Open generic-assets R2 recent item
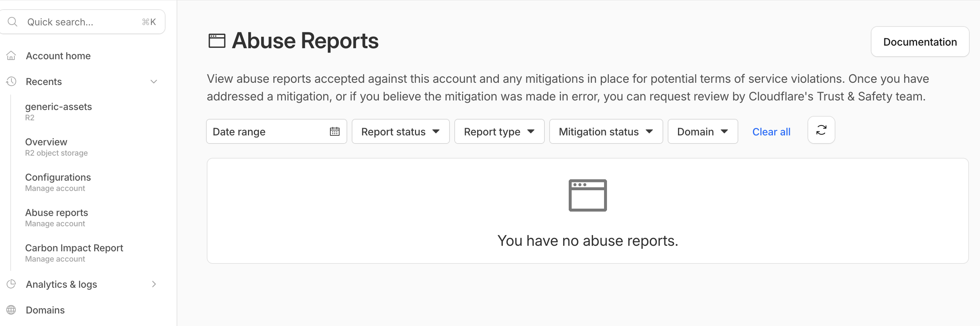 [58, 111]
